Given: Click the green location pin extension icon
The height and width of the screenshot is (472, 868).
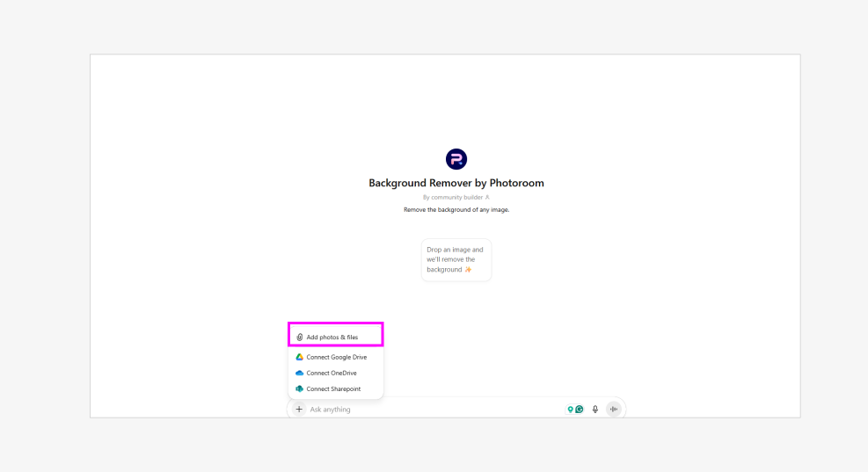Looking at the screenshot, I should [570, 410].
